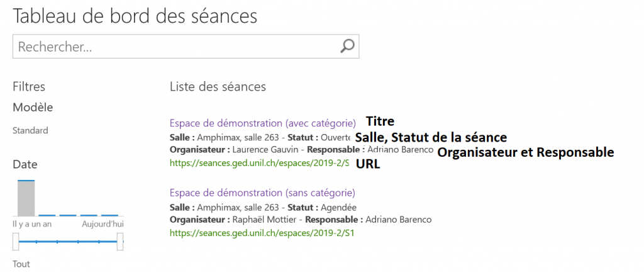Image resolution: width=644 pixels, height=275 pixels.
Task: Grab the right handle of the date slider
Action: (x=120, y=241)
